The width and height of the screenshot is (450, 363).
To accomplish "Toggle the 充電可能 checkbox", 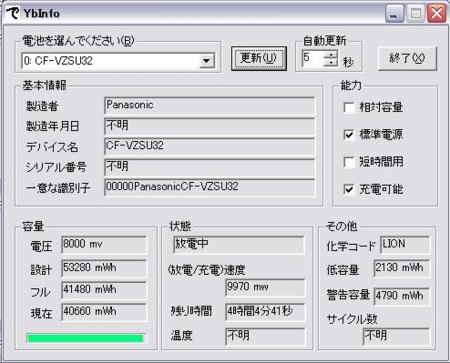I will [349, 189].
